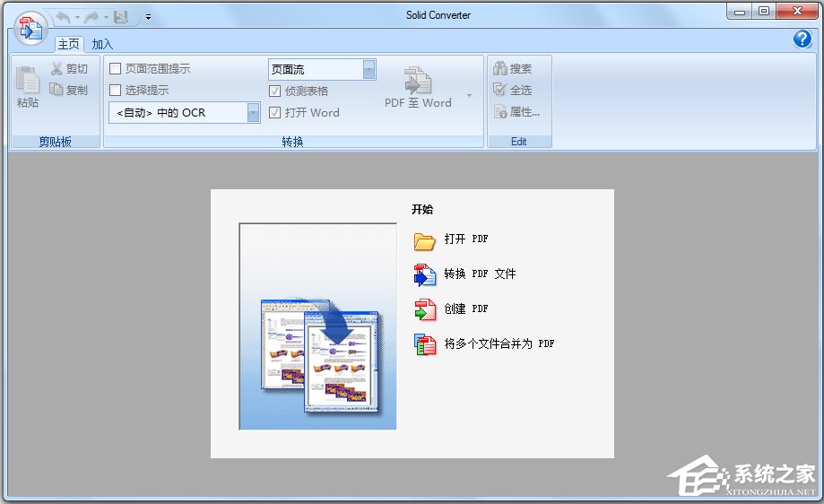Open the 转换 PDF 文件 link
This screenshot has height=504, width=824.
pyautogui.click(x=480, y=274)
